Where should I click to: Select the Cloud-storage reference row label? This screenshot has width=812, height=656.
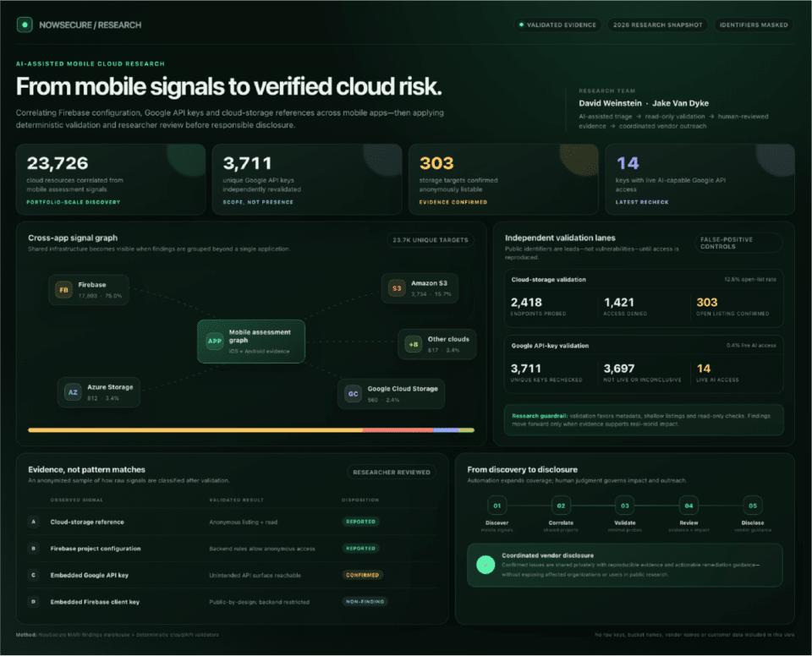tap(87, 522)
